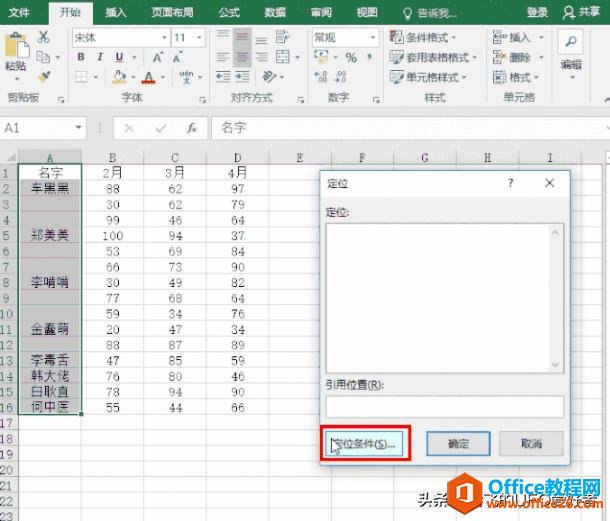Click the 共享 Share button
610x521 pixels.
pos(581,12)
